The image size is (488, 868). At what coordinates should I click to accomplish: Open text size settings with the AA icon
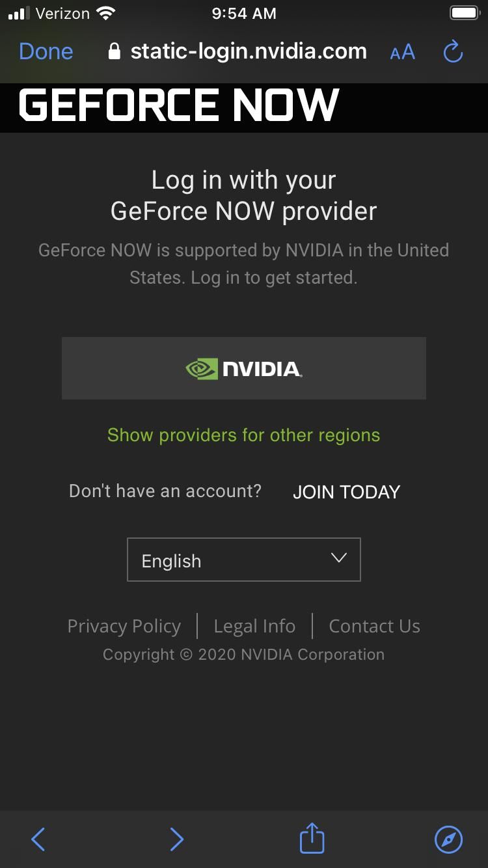[401, 52]
